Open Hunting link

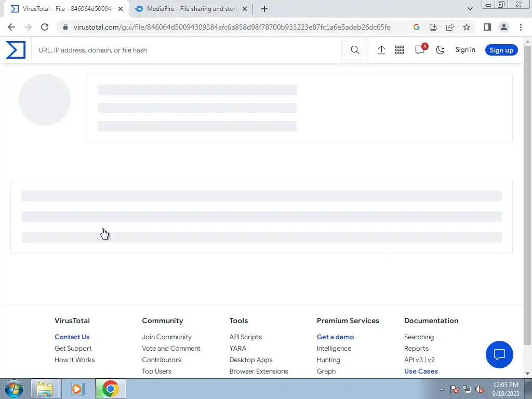(328, 360)
